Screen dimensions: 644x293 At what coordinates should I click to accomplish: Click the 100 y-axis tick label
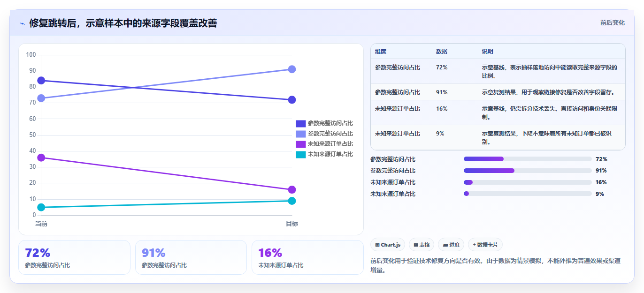point(31,55)
